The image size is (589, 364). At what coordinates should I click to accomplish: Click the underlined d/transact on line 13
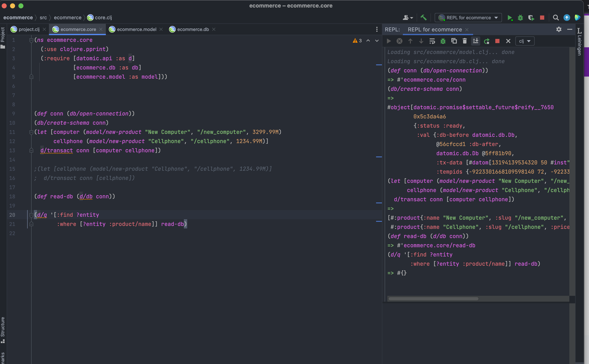click(x=56, y=151)
